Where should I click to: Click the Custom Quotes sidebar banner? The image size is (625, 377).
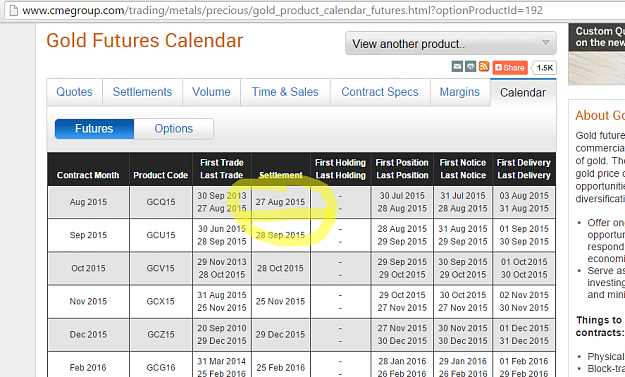tap(597, 53)
